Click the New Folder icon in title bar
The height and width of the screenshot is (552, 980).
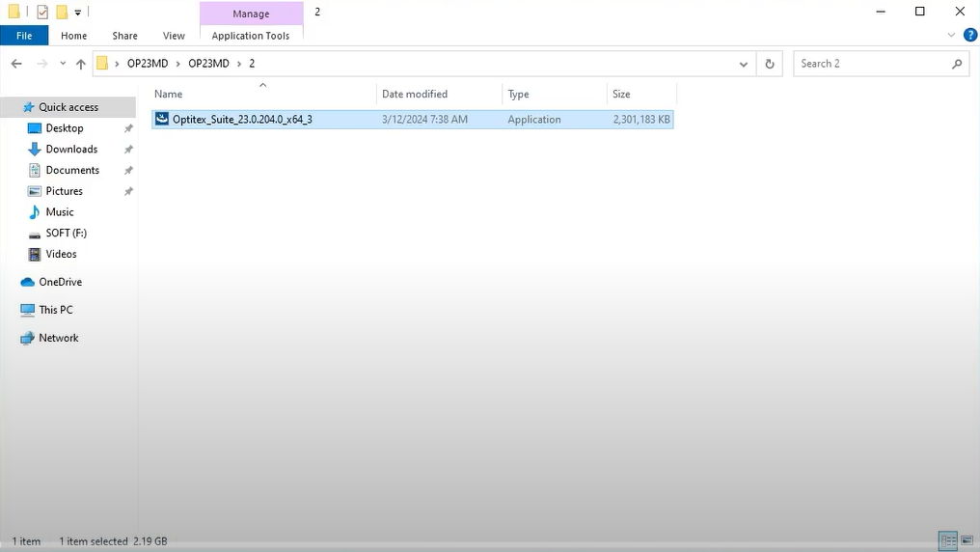pos(62,13)
